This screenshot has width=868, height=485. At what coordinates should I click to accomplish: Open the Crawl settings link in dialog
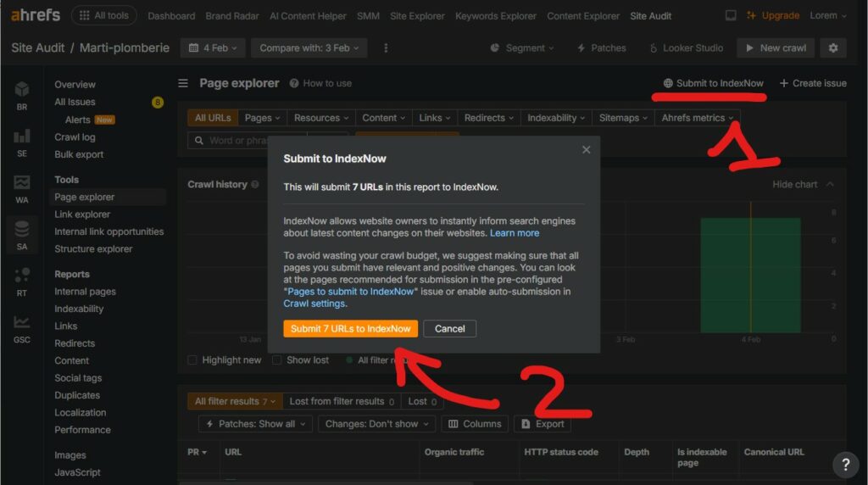point(314,304)
